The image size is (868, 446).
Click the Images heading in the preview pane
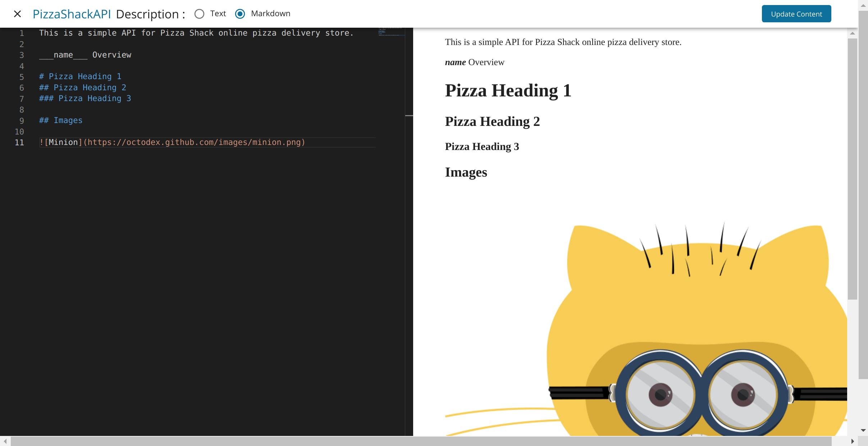pyautogui.click(x=465, y=172)
